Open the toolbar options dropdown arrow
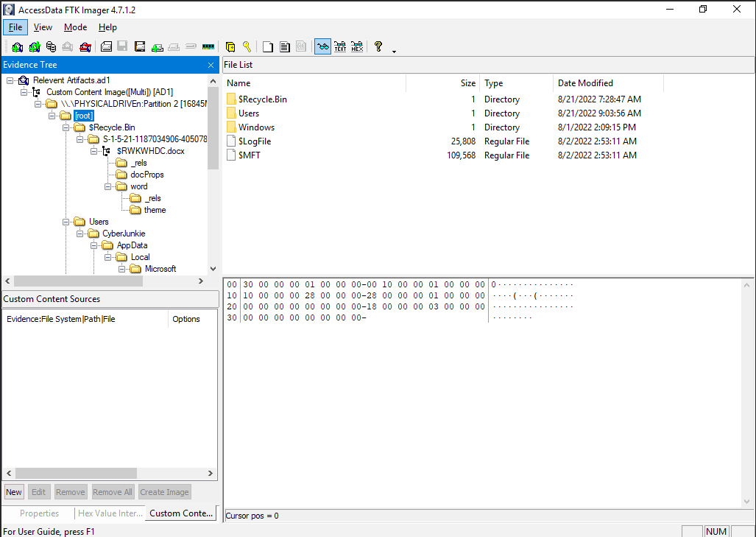Screen dimensions: 756x537 (394, 51)
